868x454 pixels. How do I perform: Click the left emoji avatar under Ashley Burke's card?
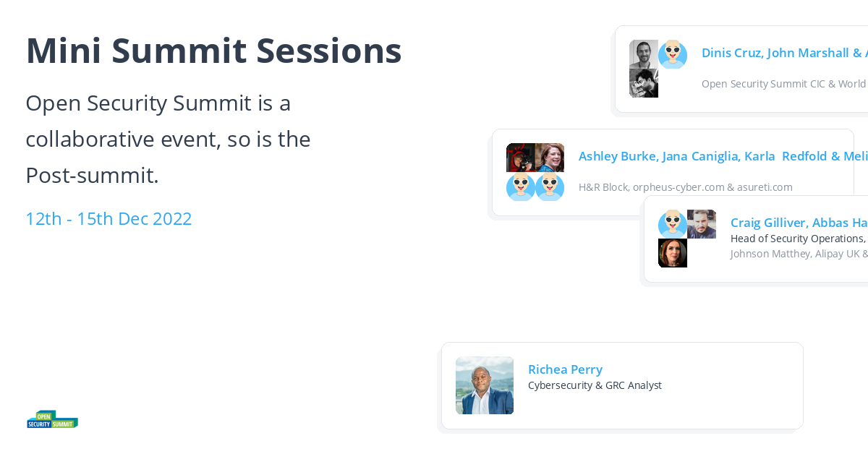[520, 187]
